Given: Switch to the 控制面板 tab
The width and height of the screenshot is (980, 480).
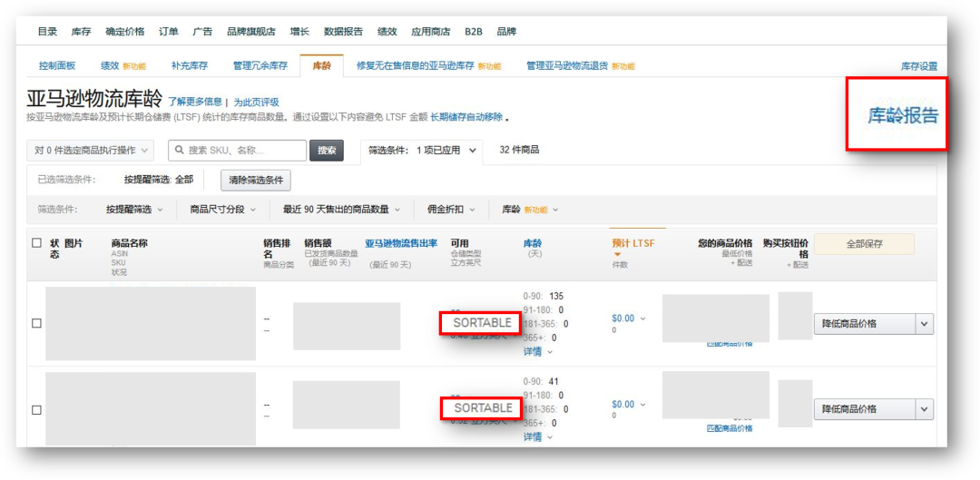Looking at the screenshot, I should [57, 66].
